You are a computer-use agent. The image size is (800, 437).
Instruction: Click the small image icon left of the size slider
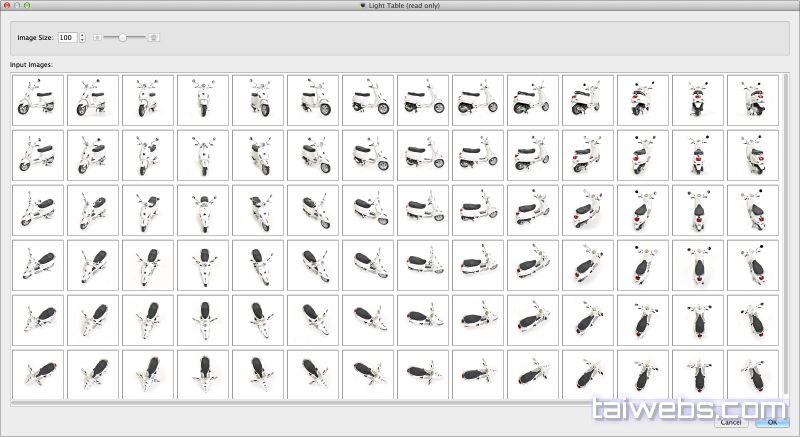pos(97,37)
